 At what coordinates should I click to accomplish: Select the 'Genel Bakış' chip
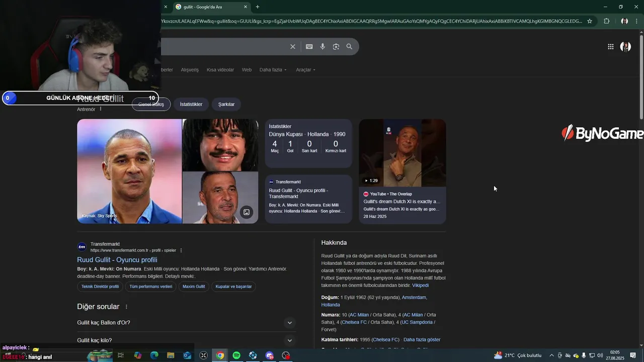pyautogui.click(x=151, y=104)
